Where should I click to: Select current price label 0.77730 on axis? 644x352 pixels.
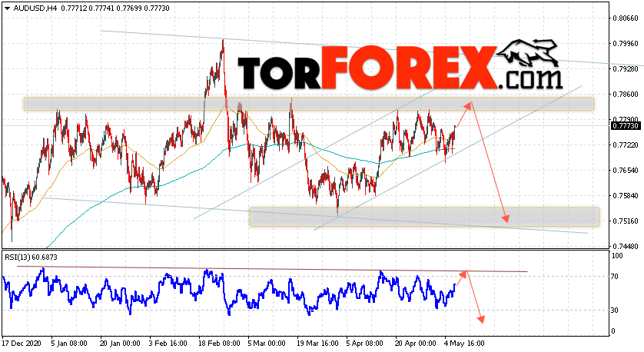[626, 126]
